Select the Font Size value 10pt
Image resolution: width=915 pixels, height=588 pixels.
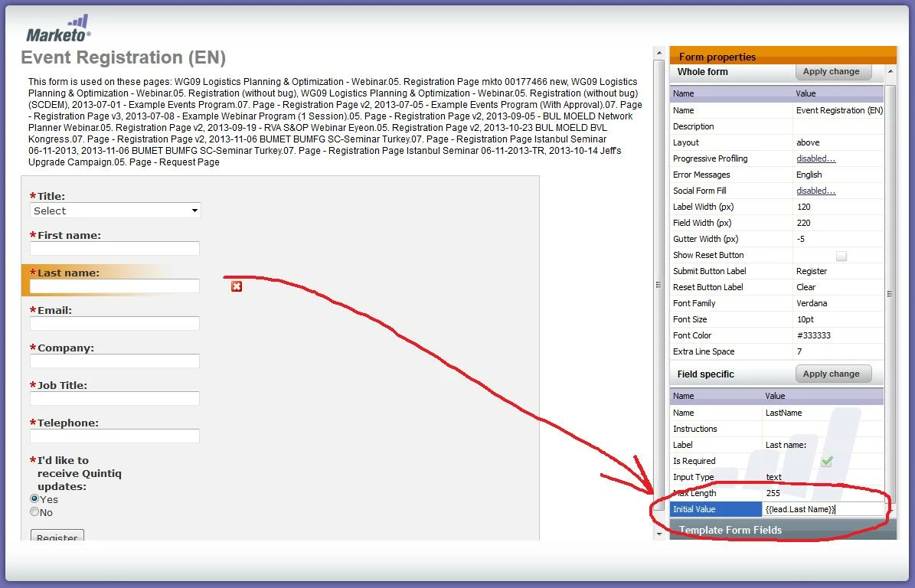point(806,319)
